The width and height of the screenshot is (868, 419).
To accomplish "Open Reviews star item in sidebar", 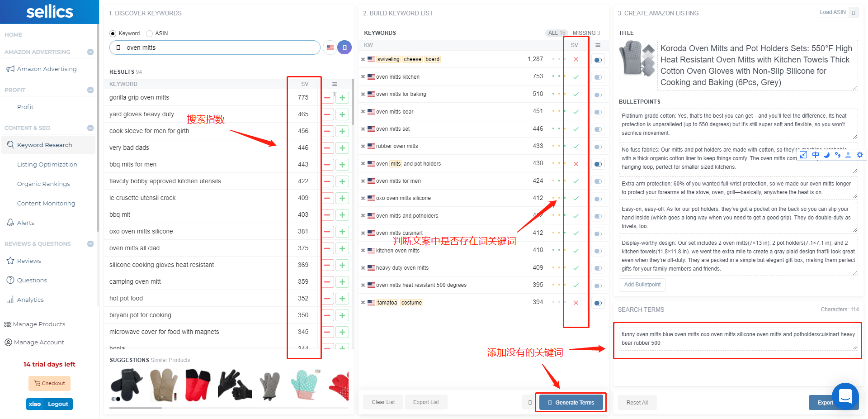I will [x=24, y=261].
